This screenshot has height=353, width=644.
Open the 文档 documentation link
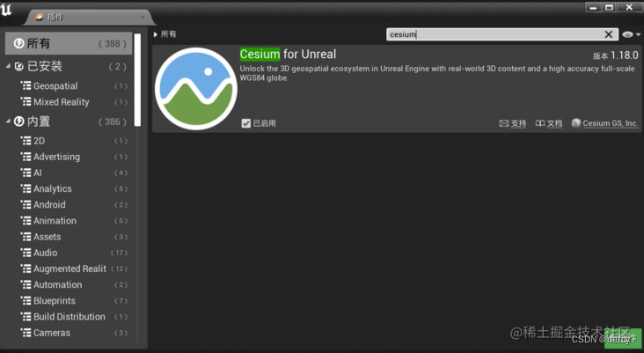tap(554, 123)
